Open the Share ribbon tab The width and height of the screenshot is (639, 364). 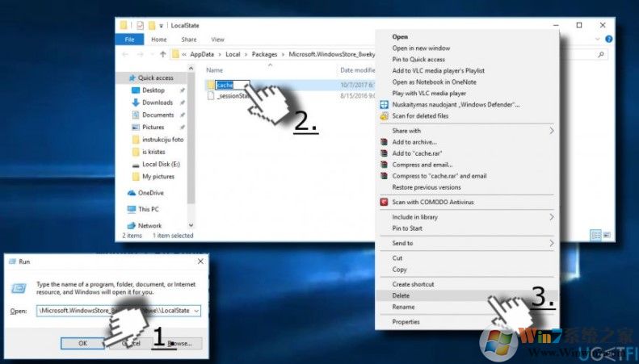(189, 40)
